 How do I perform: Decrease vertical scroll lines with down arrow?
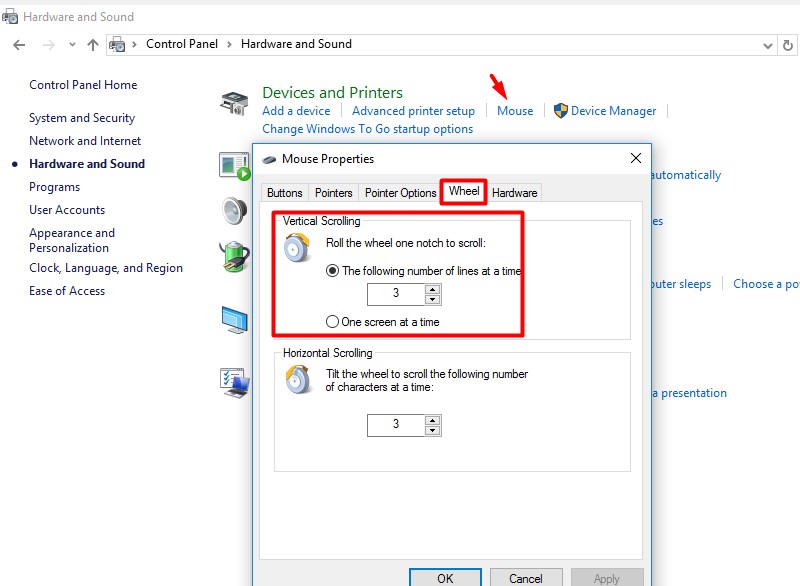click(x=433, y=299)
